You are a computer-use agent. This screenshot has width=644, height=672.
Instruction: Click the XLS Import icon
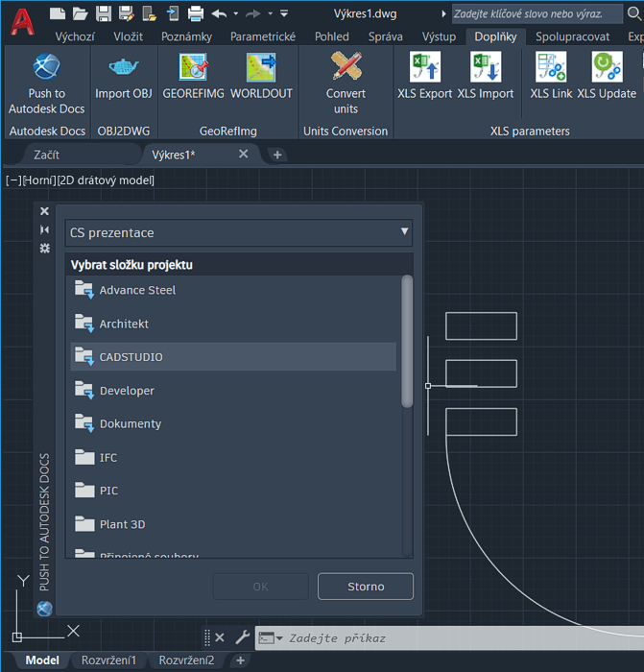point(486,67)
